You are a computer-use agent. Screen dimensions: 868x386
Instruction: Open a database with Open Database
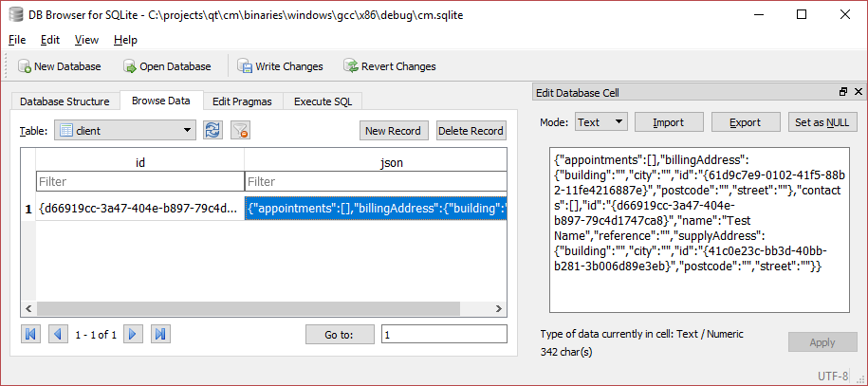131,66
